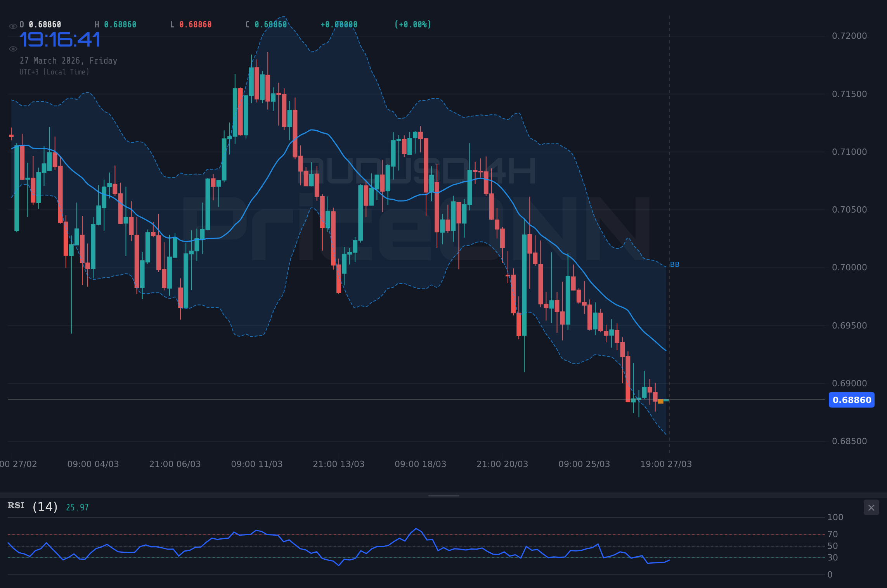Close the RSI indicator pane
The height and width of the screenshot is (588, 887).
[871, 507]
